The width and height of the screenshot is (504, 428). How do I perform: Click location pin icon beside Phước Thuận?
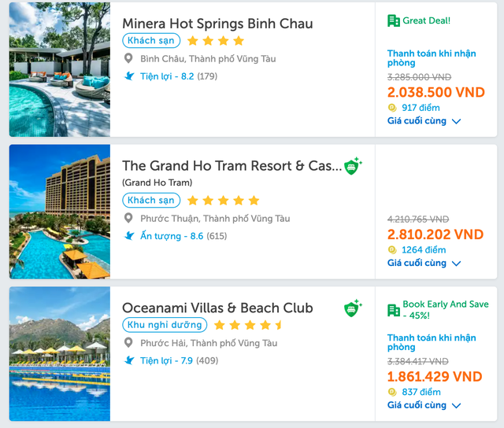click(129, 218)
